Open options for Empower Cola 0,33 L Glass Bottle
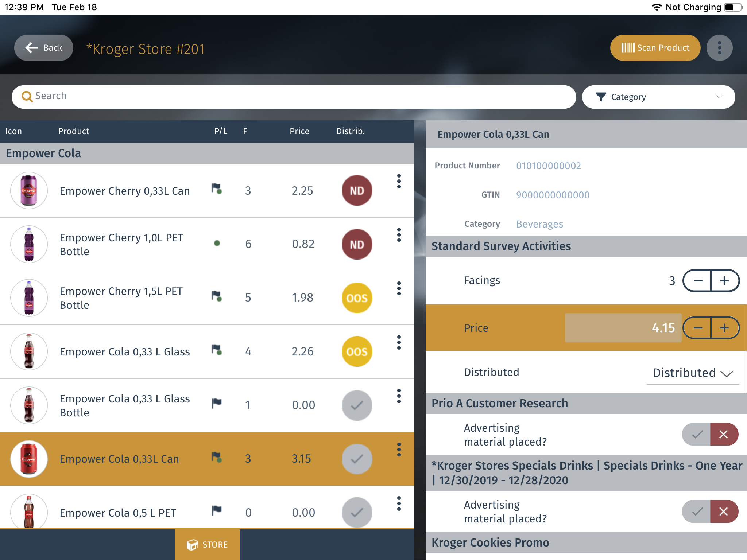 [x=399, y=396]
